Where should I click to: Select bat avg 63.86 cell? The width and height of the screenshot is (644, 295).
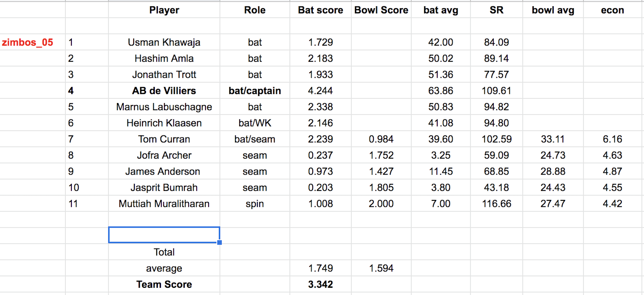[x=441, y=91]
